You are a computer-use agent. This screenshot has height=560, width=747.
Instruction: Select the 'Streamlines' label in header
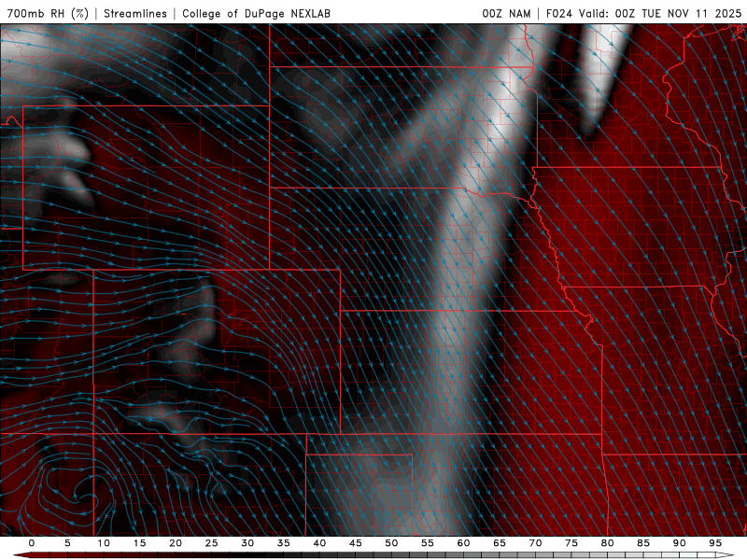click(135, 13)
